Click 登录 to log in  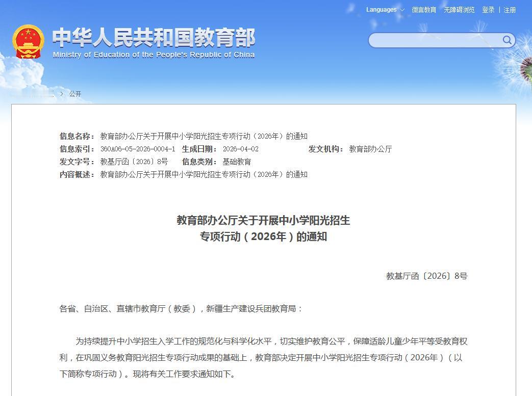[x=488, y=9]
